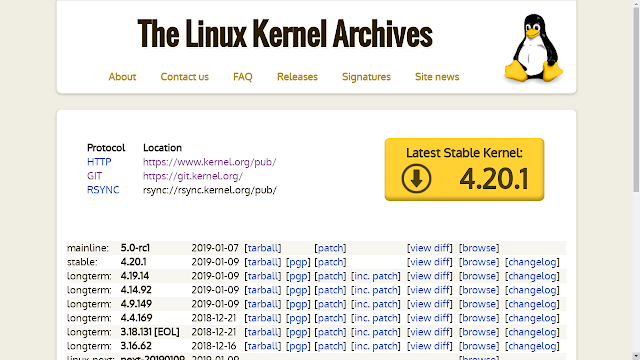View diff for 3.18.131 [EOL]

pyautogui.click(x=430, y=332)
